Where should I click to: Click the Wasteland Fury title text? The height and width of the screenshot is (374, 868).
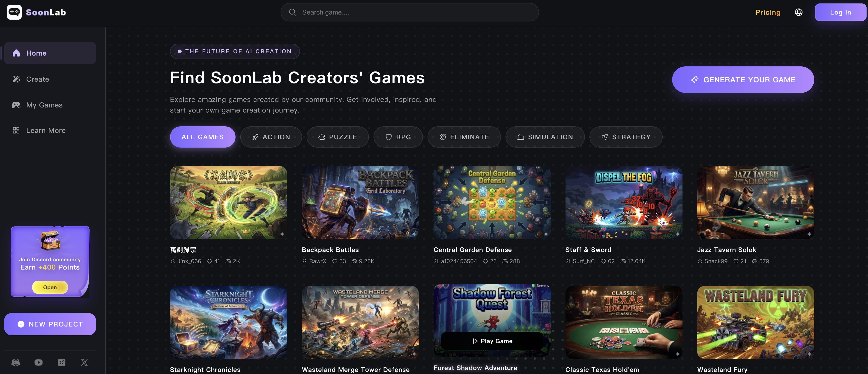(722, 370)
